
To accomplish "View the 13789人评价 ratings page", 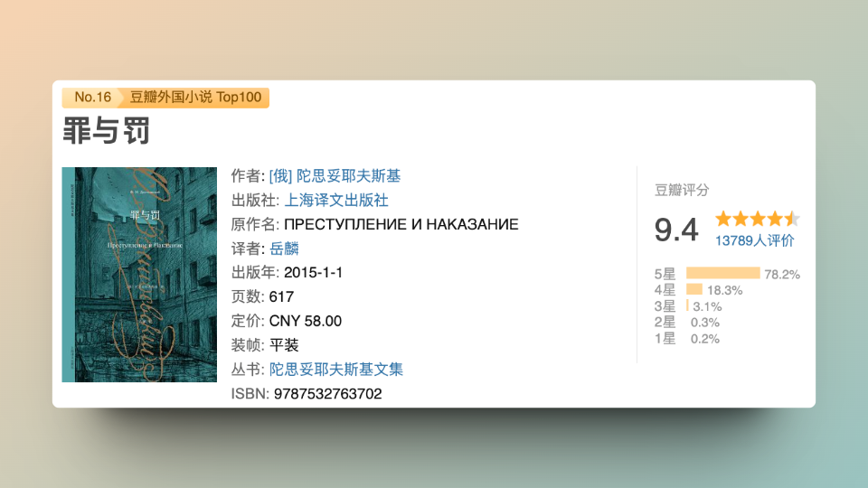I will click(754, 240).
